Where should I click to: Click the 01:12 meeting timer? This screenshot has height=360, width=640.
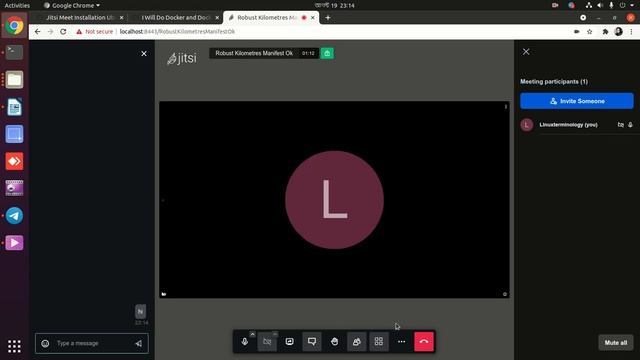tap(308, 53)
